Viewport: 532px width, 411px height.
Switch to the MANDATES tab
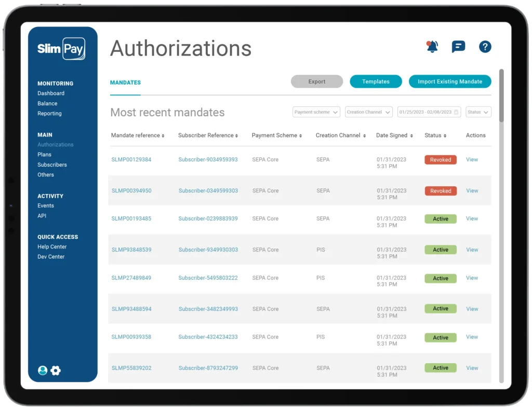pyautogui.click(x=125, y=83)
